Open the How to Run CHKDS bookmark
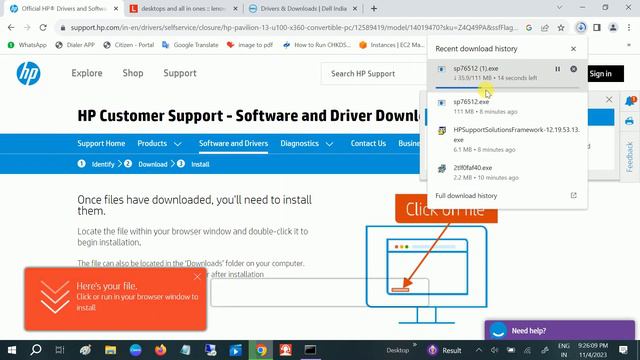The height and width of the screenshot is (360, 640). (317, 45)
